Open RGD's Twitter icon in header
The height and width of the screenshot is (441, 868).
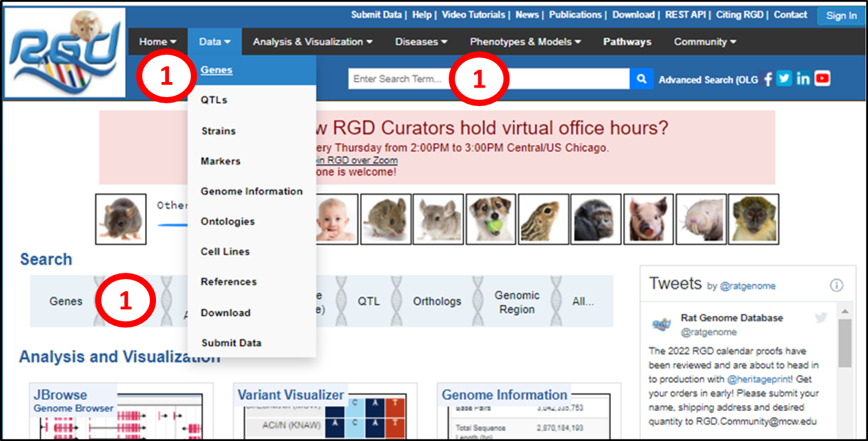(785, 79)
